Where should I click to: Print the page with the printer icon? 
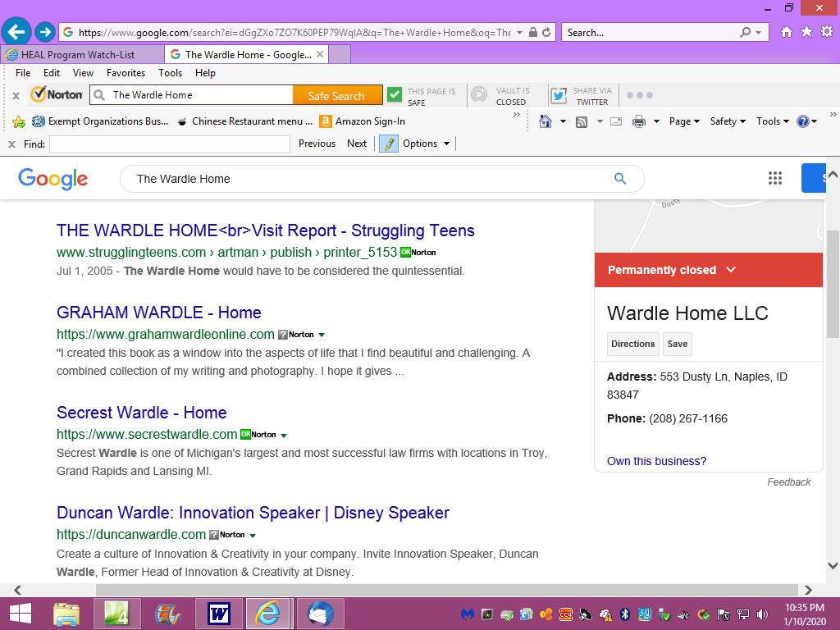638,121
